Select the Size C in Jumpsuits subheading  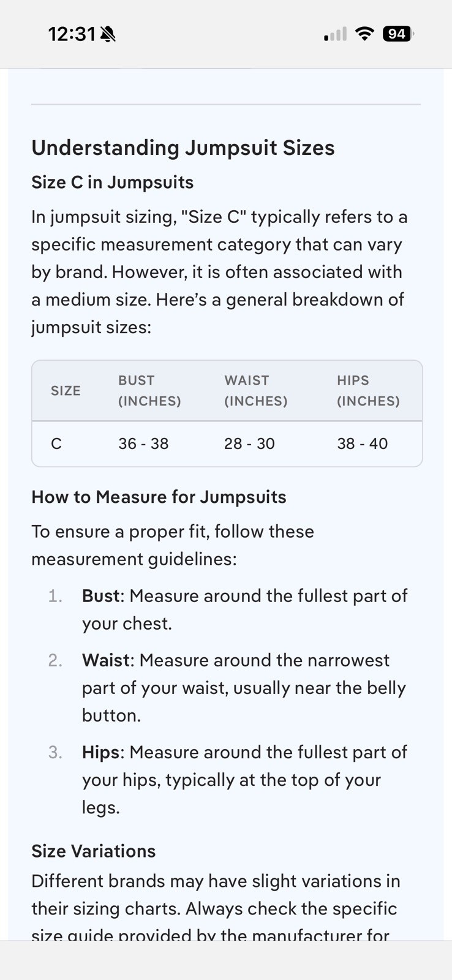113,183
